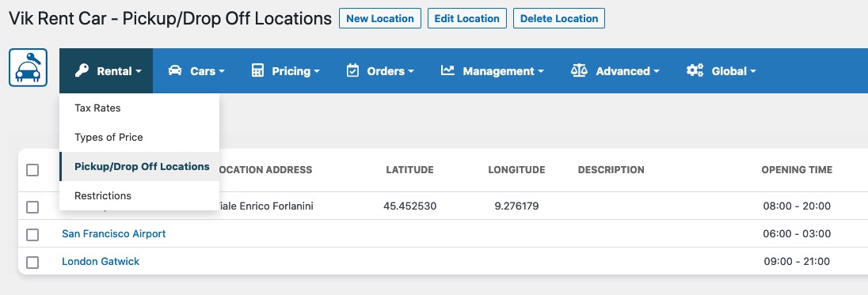Check the box for Viale Enrico Forlanini row

click(32, 207)
